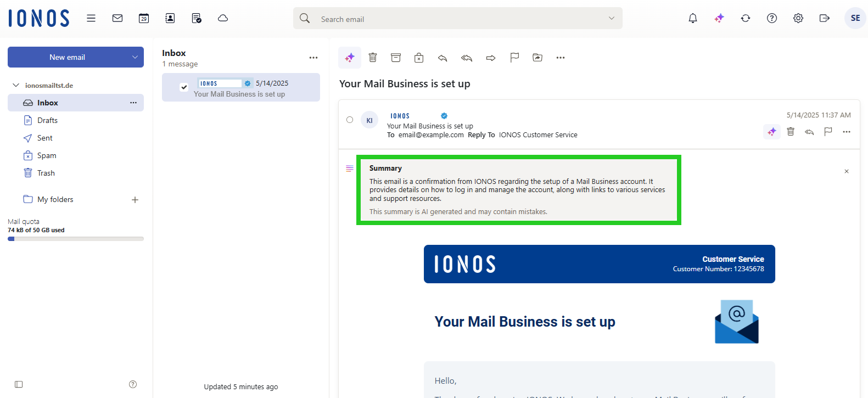Screen dimensions: 868x398
Task: Open the SE account avatar
Action: [x=855, y=18]
